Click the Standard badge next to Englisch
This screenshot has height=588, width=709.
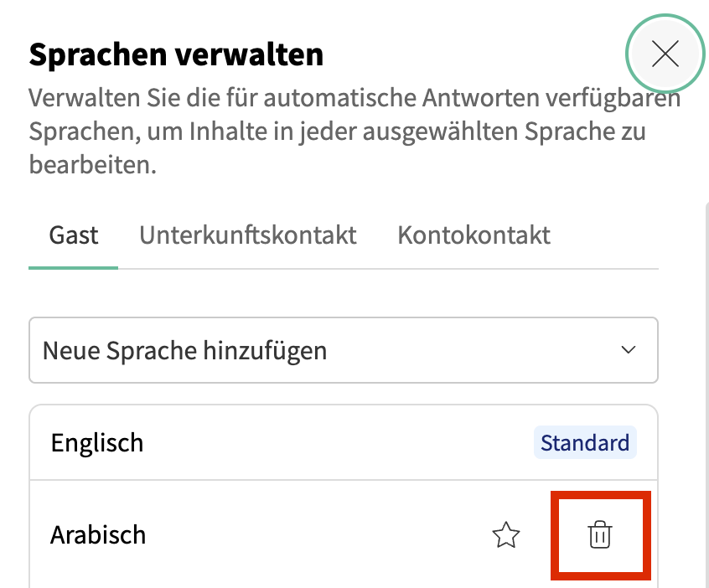[584, 442]
